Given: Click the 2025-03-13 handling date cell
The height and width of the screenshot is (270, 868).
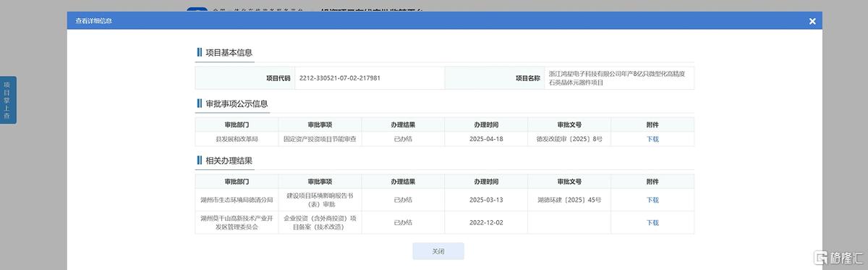Looking at the screenshot, I should tap(486, 200).
